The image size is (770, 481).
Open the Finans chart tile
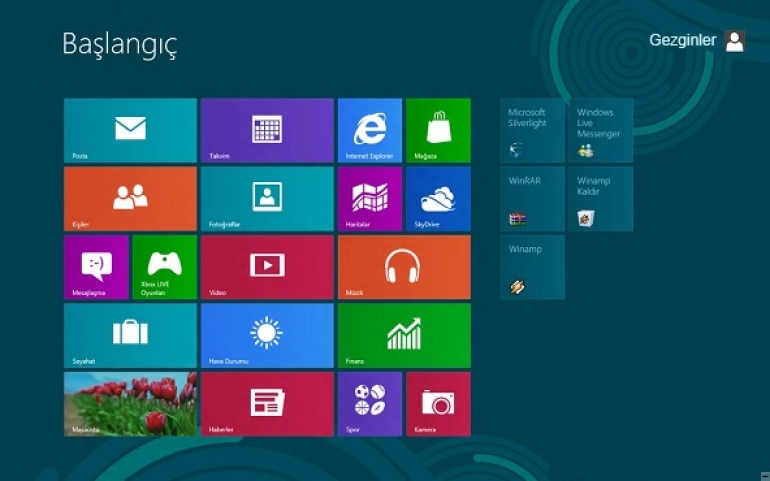tap(404, 336)
